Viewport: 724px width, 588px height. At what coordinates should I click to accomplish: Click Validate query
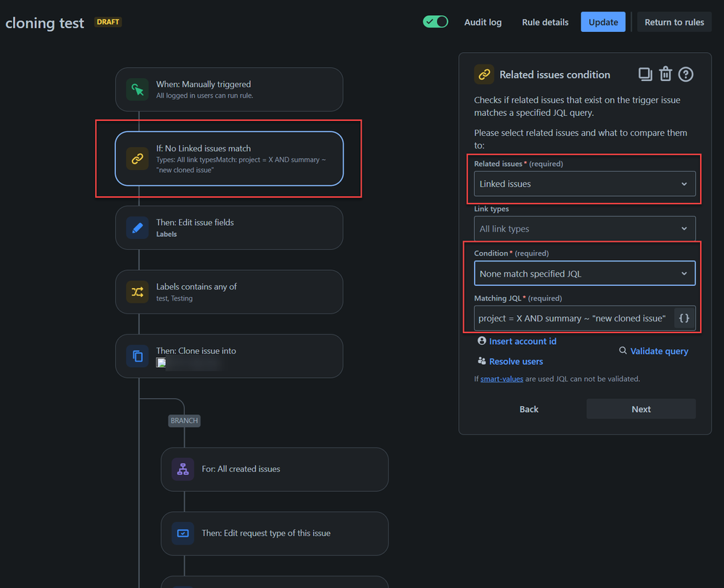659,351
